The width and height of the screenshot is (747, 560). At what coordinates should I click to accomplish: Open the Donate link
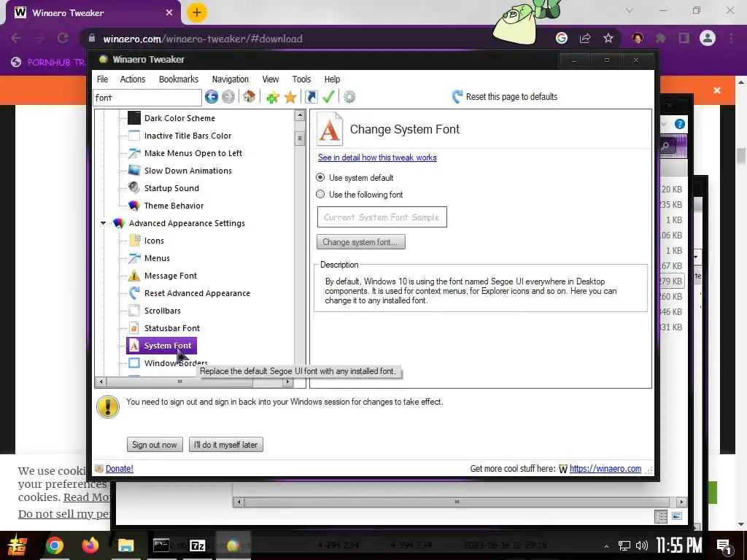pyautogui.click(x=119, y=469)
